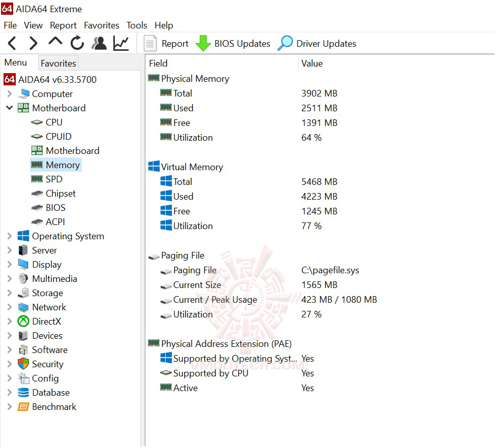The height and width of the screenshot is (448, 496).
Task: Click the Chipset icon in sidebar
Action: click(37, 194)
